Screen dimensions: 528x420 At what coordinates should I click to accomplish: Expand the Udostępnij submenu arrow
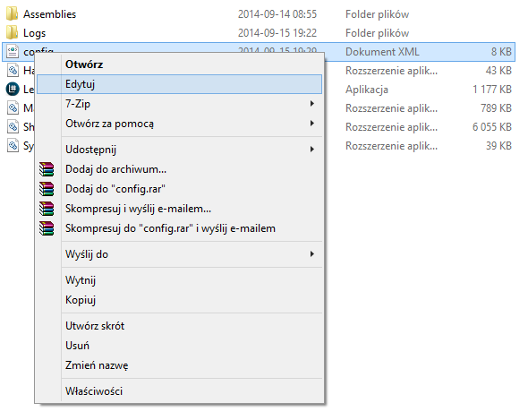(x=312, y=149)
